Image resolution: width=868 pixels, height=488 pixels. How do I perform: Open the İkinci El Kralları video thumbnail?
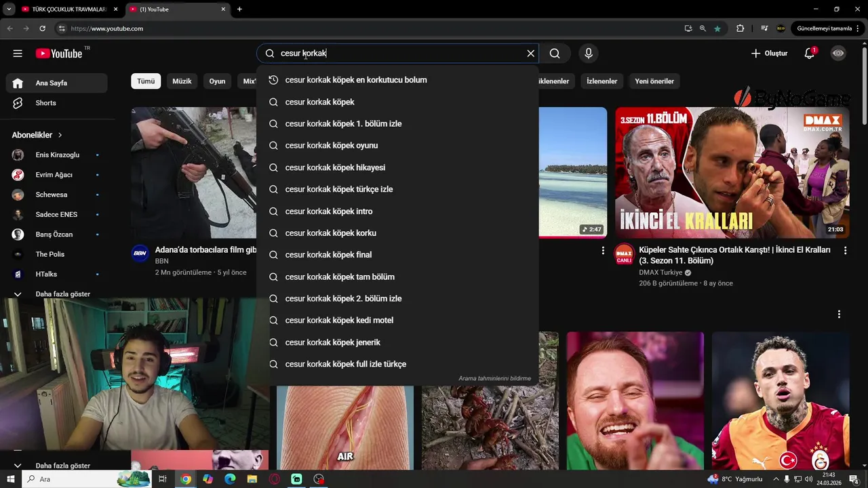(732, 173)
